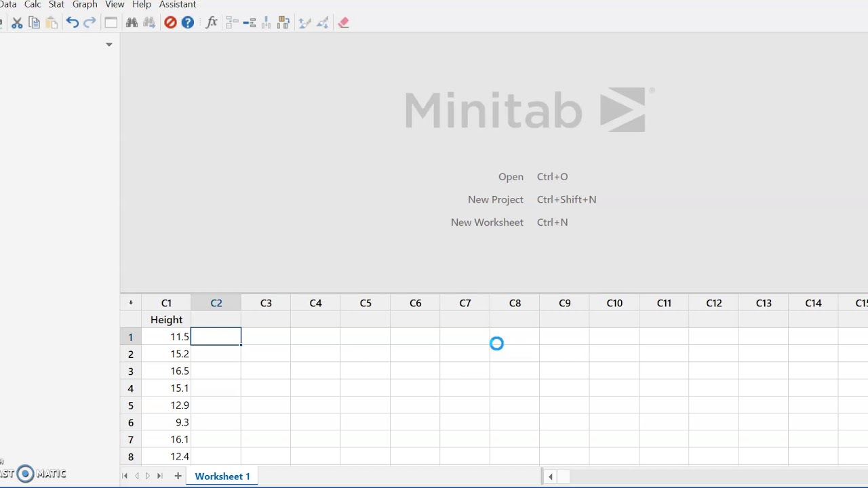The height and width of the screenshot is (488, 868).
Task: Click horizontal scrollbar left arrow
Action: click(550, 476)
